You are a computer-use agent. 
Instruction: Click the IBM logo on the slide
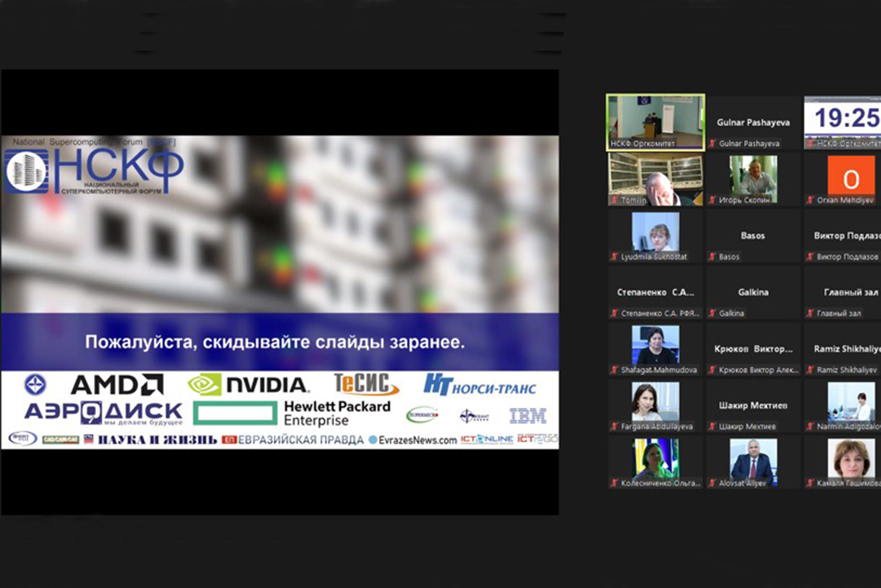click(x=527, y=416)
